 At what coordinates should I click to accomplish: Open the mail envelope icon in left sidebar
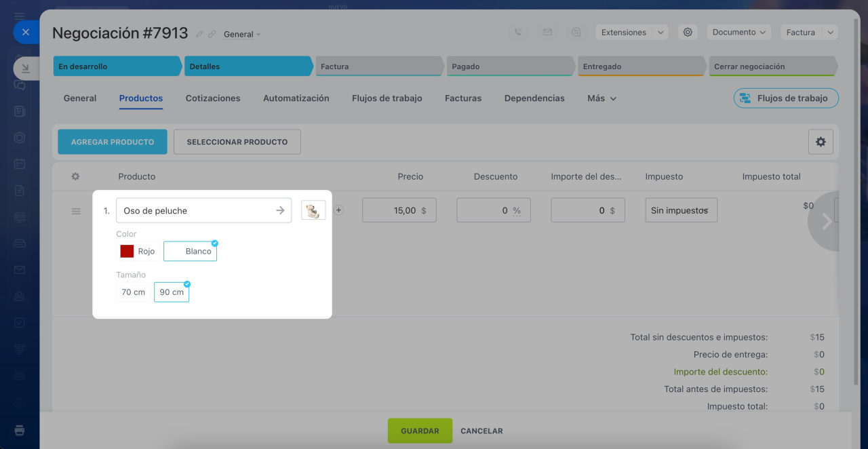[x=20, y=269]
